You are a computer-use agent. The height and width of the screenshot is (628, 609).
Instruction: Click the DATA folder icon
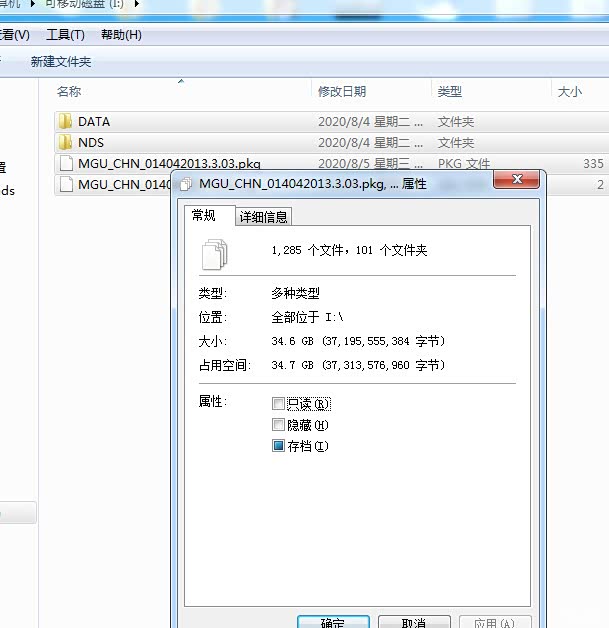pos(65,122)
